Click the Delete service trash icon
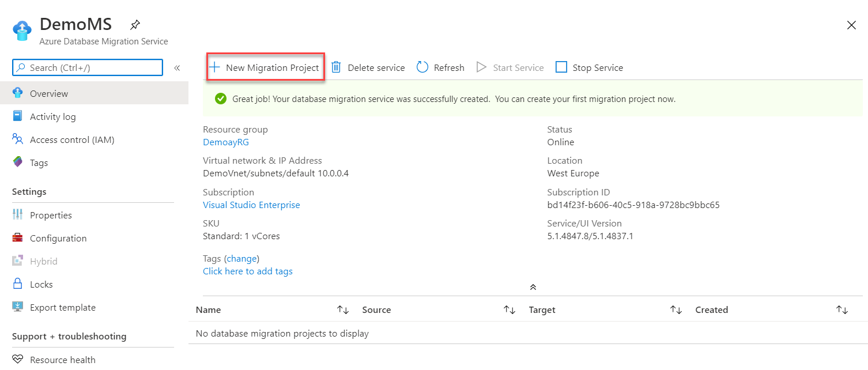868x370 pixels. coord(337,67)
